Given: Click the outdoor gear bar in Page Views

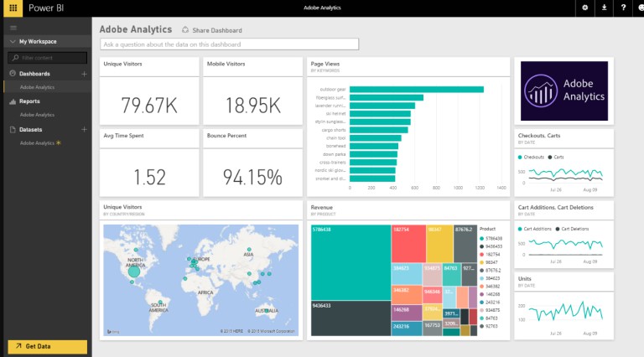Looking at the screenshot, I should (417, 90).
